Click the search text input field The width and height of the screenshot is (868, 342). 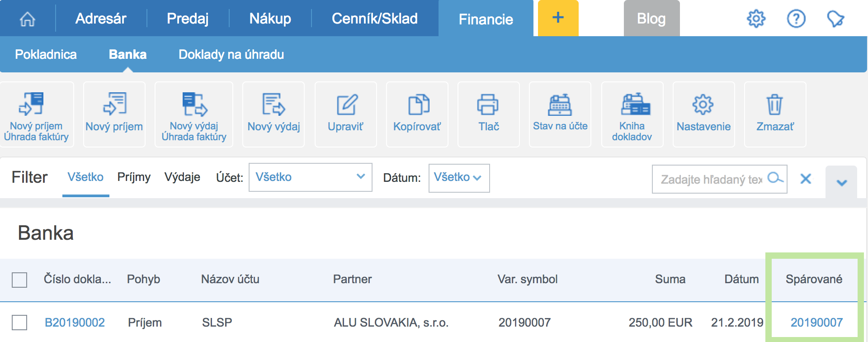(711, 180)
